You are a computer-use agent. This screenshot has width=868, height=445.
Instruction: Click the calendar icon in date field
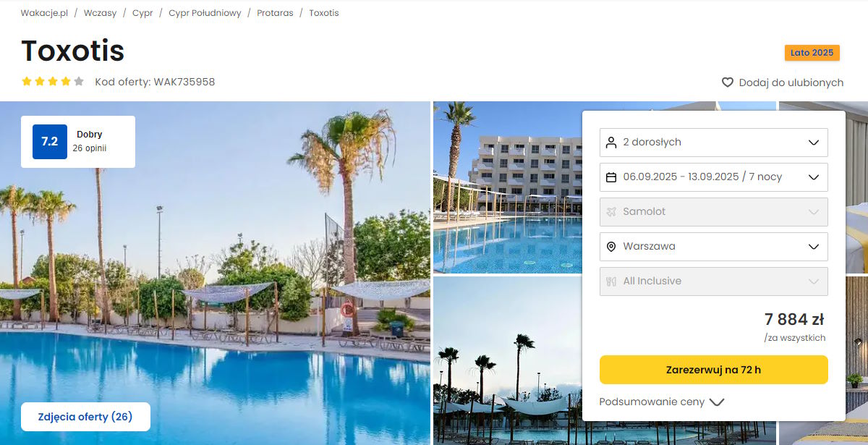pos(611,177)
